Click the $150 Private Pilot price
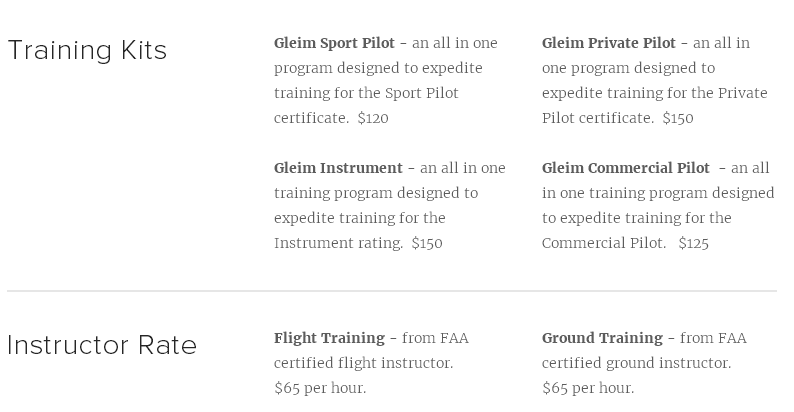The width and height of the screenshot is (794, 412). pos(678,118)
